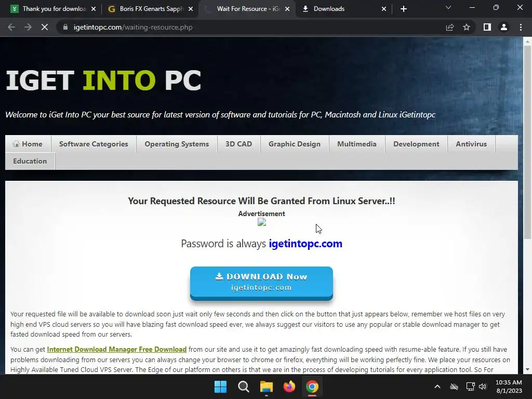Open Operating Systems menu

(x=177, y=144)
